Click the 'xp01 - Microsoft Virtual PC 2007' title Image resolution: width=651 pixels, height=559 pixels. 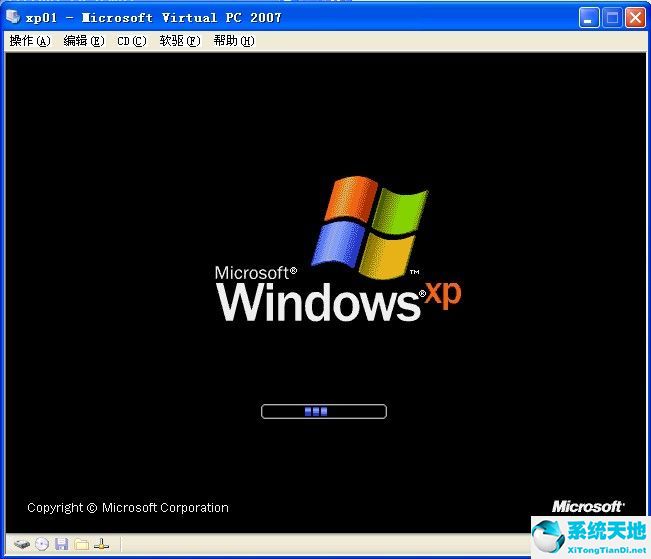coord(153,17)
